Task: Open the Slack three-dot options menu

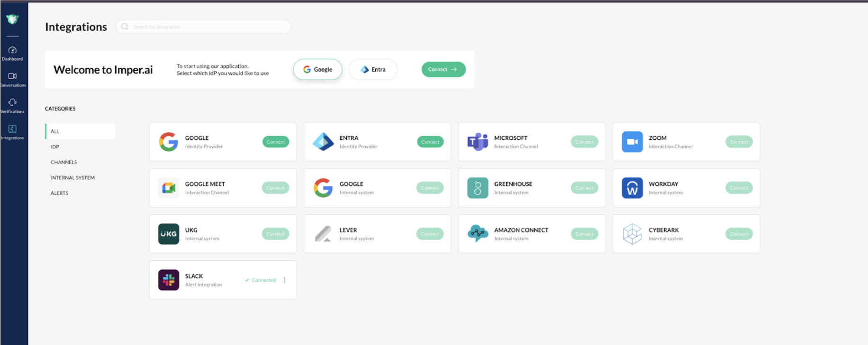Action: tap(284, 280)
